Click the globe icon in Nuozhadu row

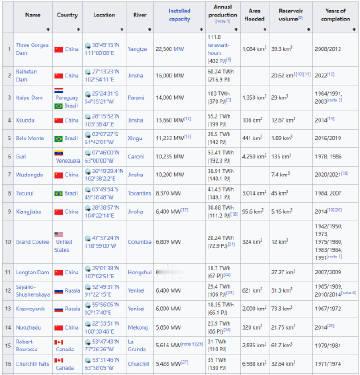[88, 324]
